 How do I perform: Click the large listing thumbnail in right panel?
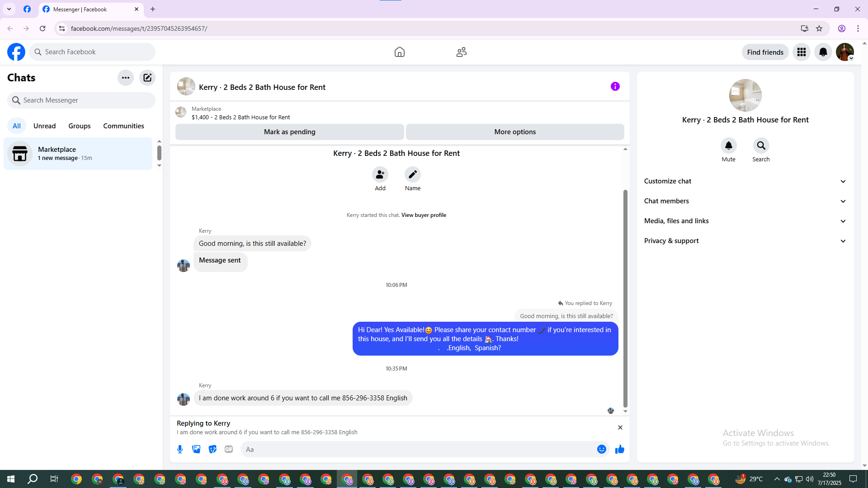[x=745, y=95]
